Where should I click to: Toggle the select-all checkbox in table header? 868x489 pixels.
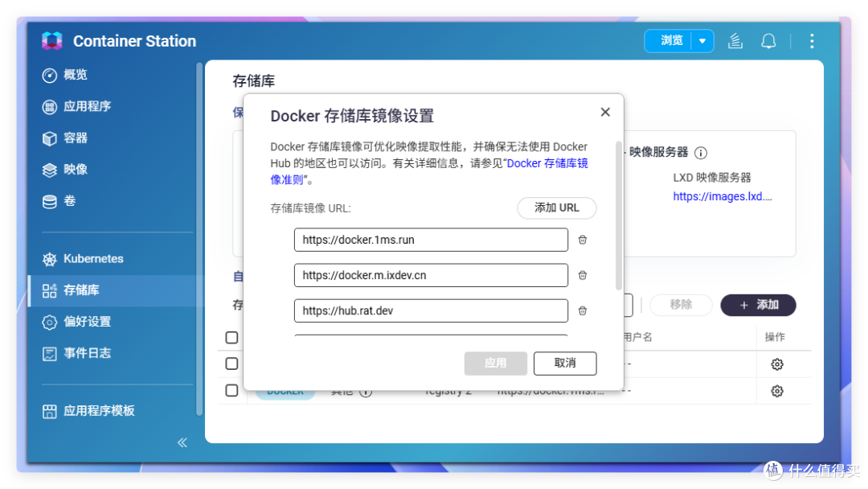(232, 337)
